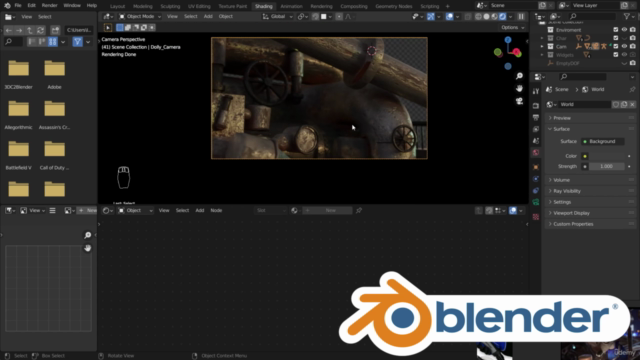Select the viewport tweak select tool
Screen dimensions: 640x360
click(108, 27)
